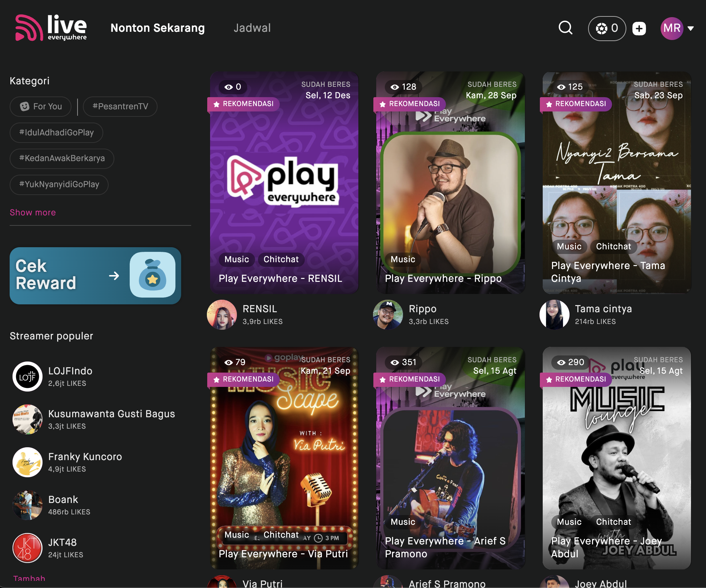Image resolution: width=706 pixels, height=588 pixels.
Task: Click Music tag on Arief S Pramono card
Action: point(403,522)
